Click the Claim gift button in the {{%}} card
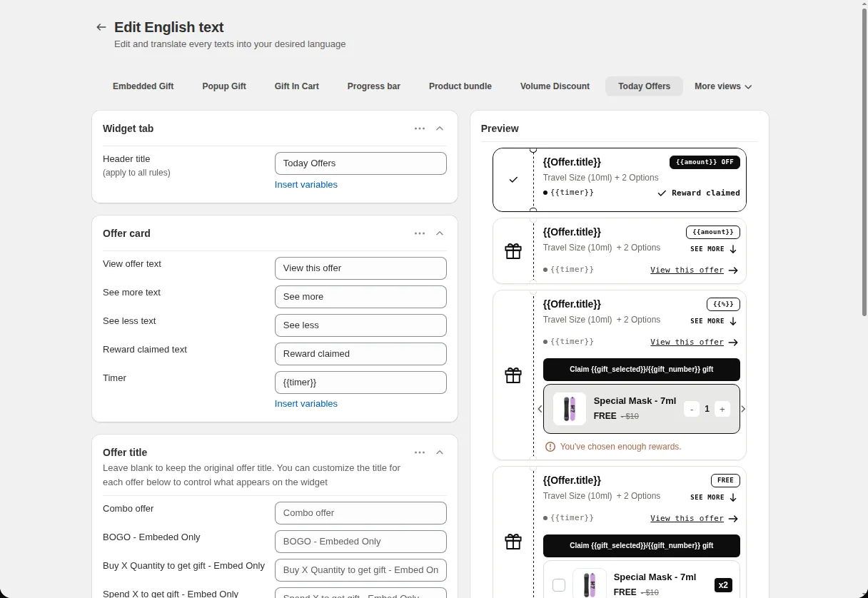Image resolution: width=868 pixels, height=598 pixels. click(642, 370)
